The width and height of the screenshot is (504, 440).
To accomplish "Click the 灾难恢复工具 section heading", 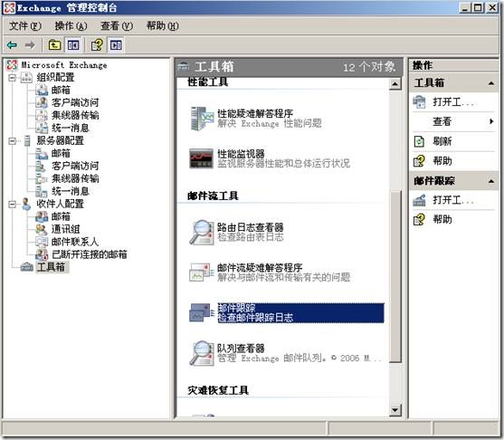I will click(x=218, y=390).
